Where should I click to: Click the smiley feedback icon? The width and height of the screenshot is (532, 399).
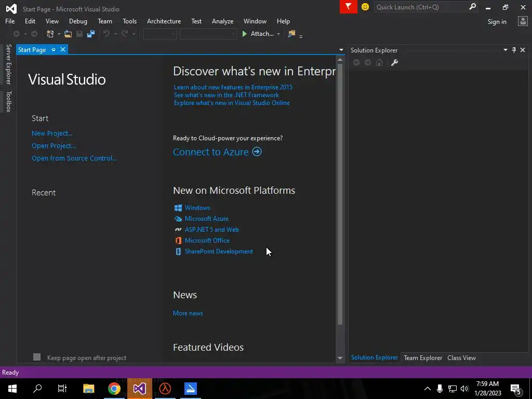coord(365,7)
